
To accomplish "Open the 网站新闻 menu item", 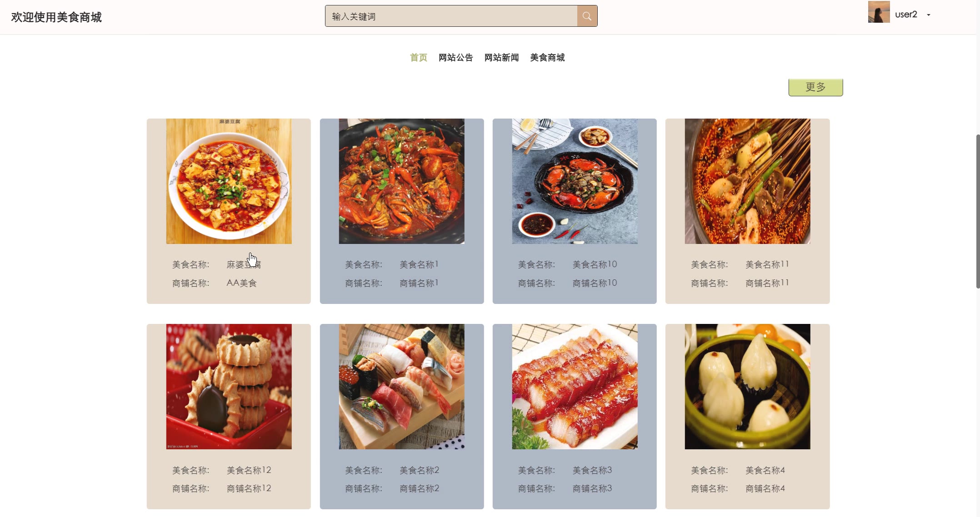I will pos(501,58).
